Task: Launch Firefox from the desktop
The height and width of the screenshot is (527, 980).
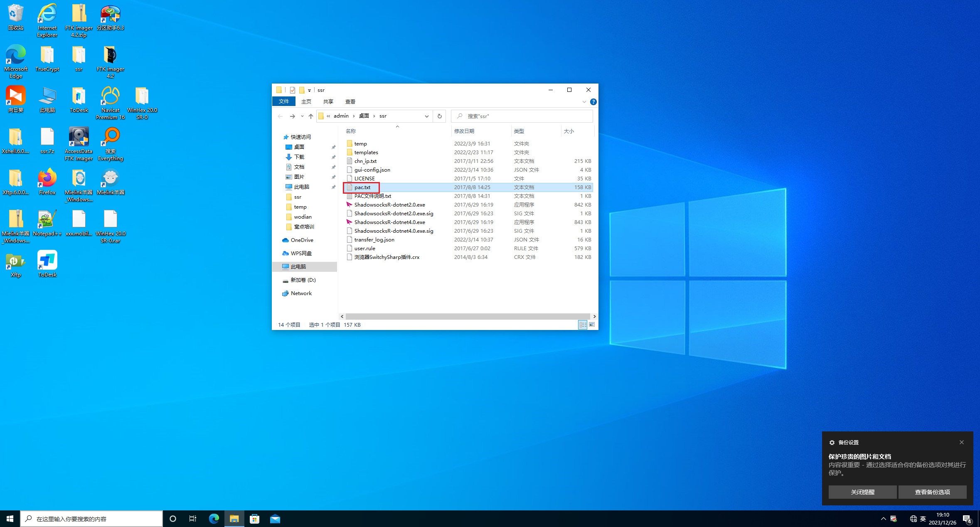Action: pyautogui.click(x=47, y=182)
